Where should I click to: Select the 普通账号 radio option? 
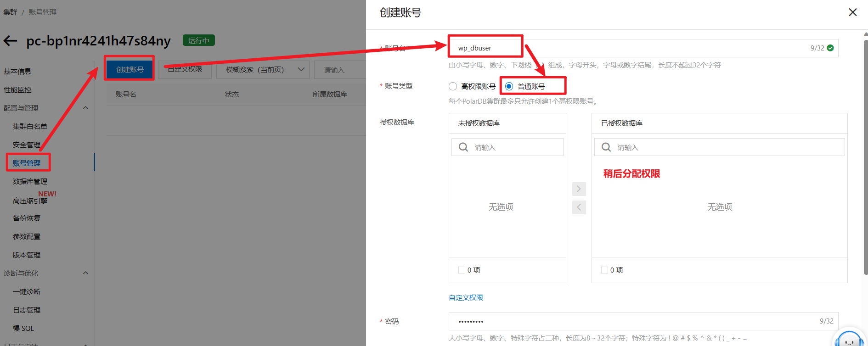[509, 86]
